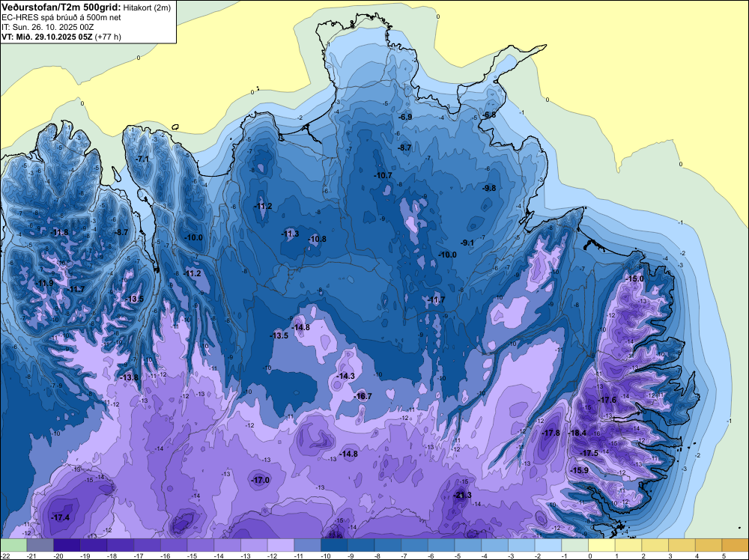
Task: Click the -19 label in the legend
Action: pyautogui.click(x=86, y=556)
